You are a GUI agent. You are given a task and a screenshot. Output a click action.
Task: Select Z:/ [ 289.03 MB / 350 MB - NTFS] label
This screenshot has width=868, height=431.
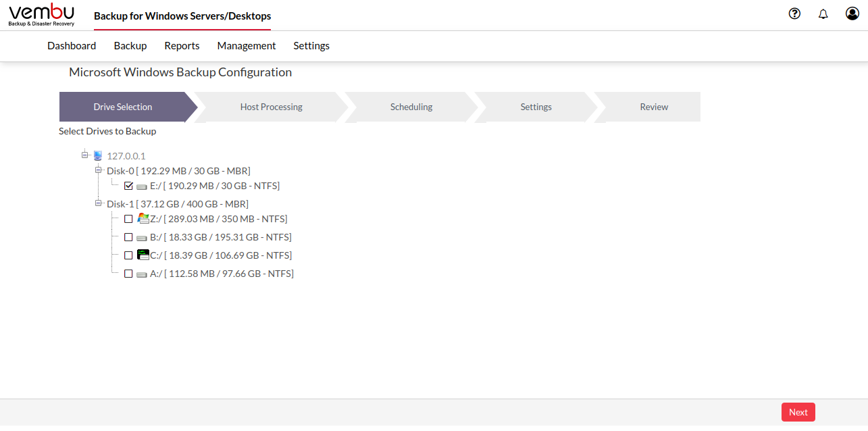219,219
